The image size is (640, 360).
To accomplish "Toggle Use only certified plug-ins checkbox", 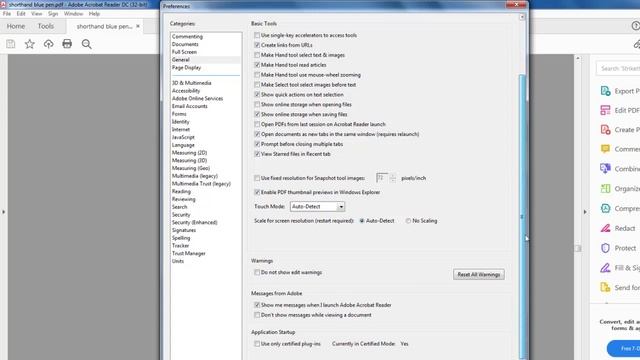I will click(257, 344).
